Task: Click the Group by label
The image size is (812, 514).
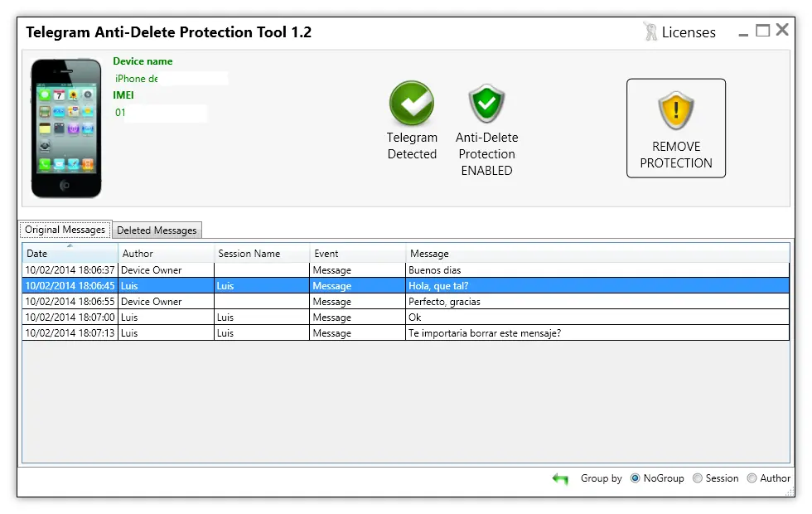Action: (x=601, y=478)
